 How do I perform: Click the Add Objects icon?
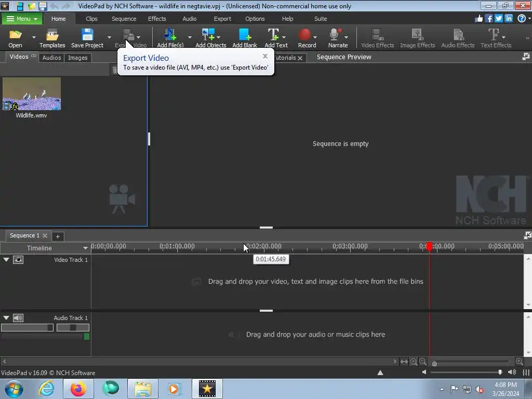[211, 38]
